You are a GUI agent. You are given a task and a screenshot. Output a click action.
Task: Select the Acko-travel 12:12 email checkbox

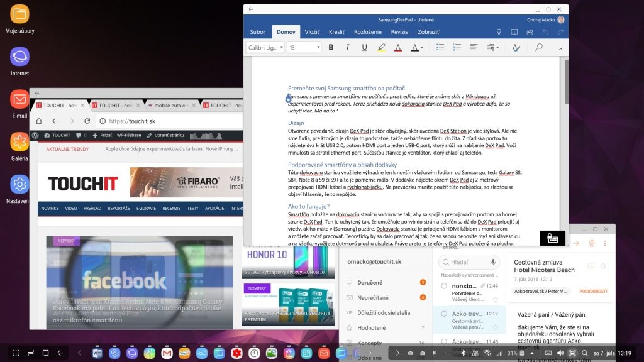(x=444, y=314)
